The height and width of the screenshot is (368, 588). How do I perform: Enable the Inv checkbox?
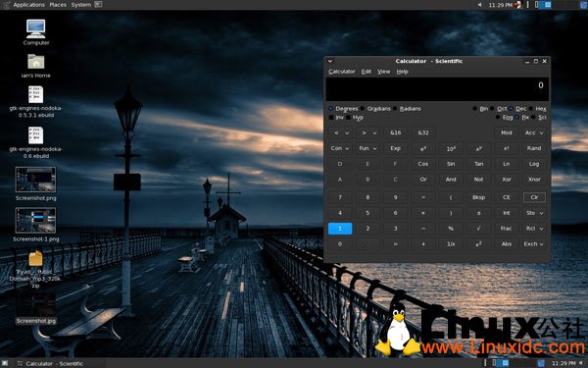pos(336,118)
